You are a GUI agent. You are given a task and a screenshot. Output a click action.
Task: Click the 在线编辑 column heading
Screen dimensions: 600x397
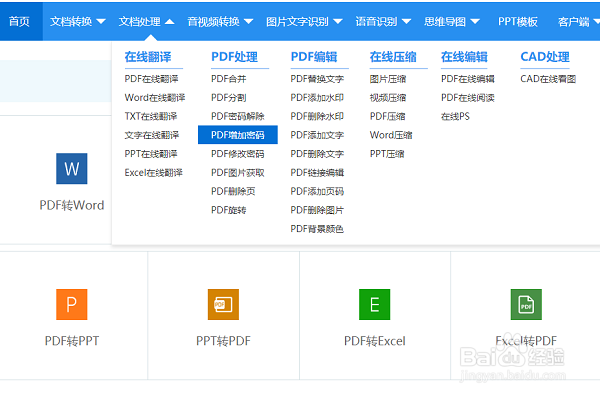tap(464, 57)
